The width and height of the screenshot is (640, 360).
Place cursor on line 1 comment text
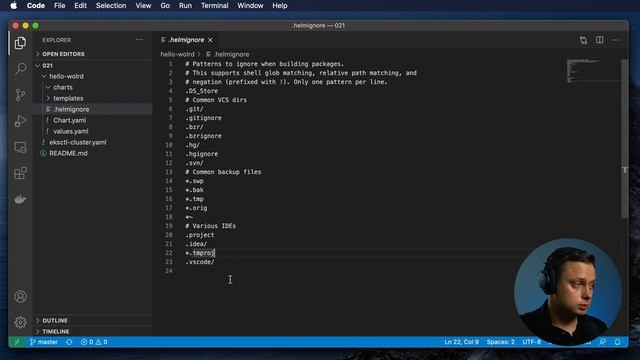point(264,64)
